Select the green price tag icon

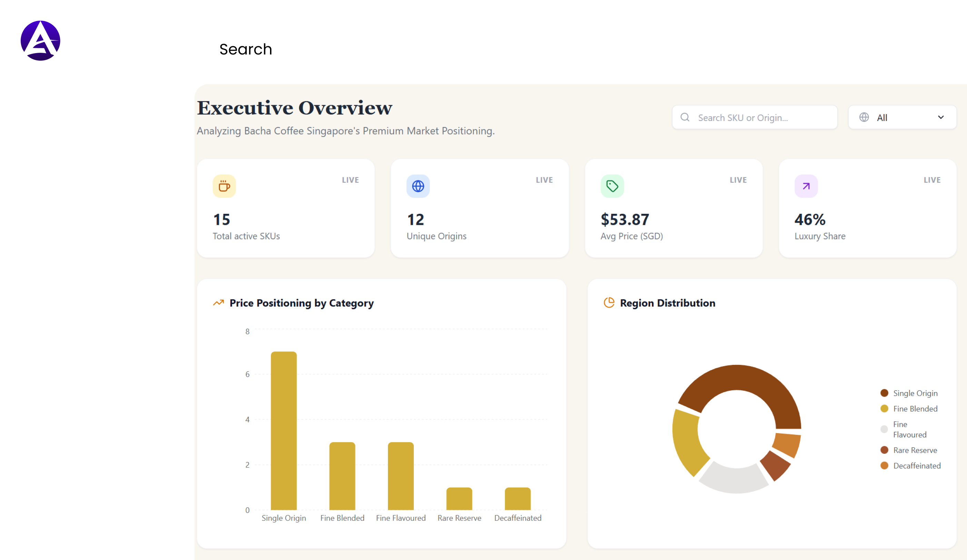coord(612,186)
